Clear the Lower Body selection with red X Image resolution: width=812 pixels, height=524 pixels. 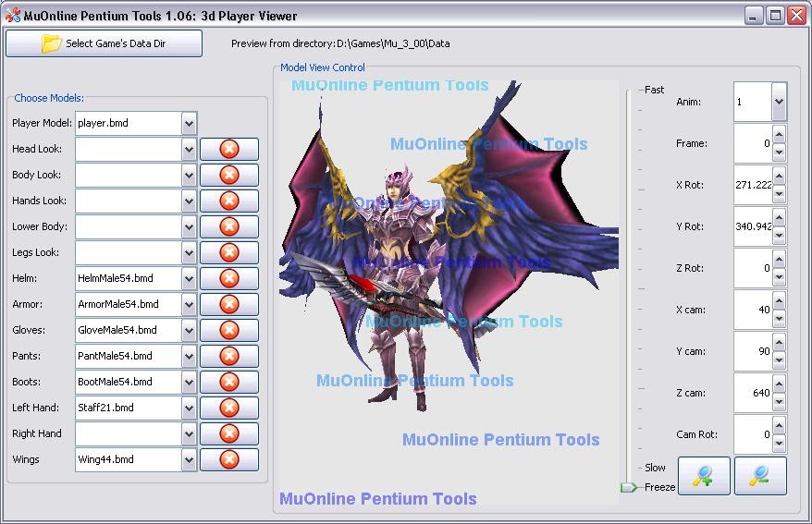228,226
